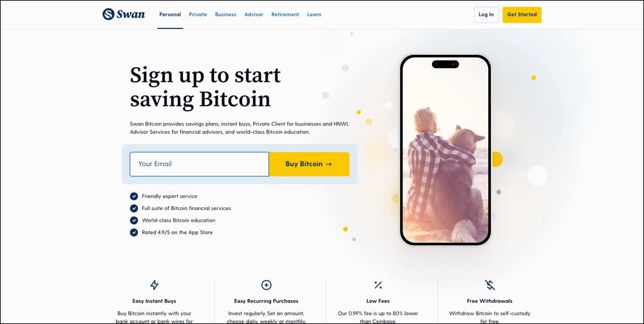Go to the Business nav item
Image resolution: width=644 pixels, height=324 pixels.
coord(225,14)
